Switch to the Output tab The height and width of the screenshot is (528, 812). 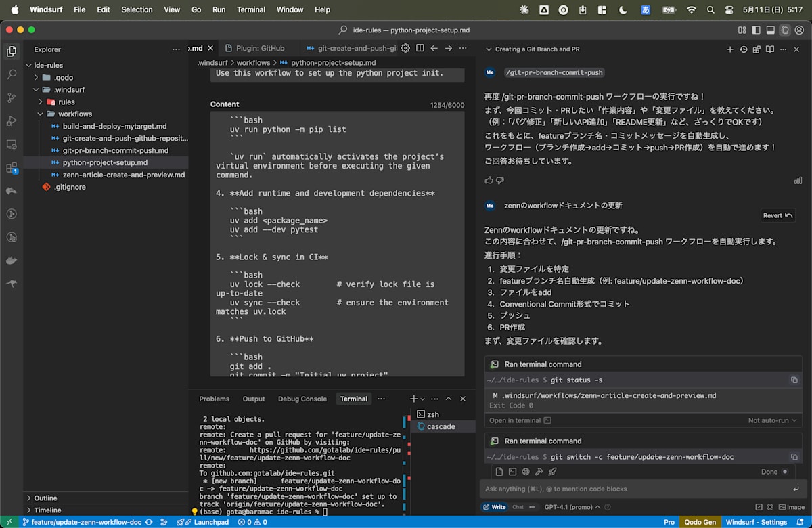[254, 399]
